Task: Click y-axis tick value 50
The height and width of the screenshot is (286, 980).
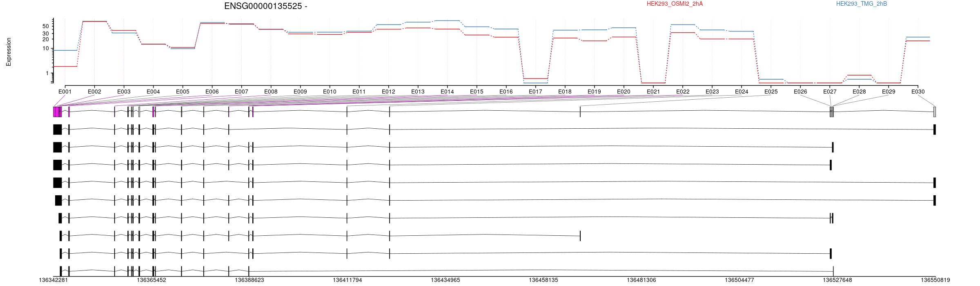Action: [x=46, y=26]
